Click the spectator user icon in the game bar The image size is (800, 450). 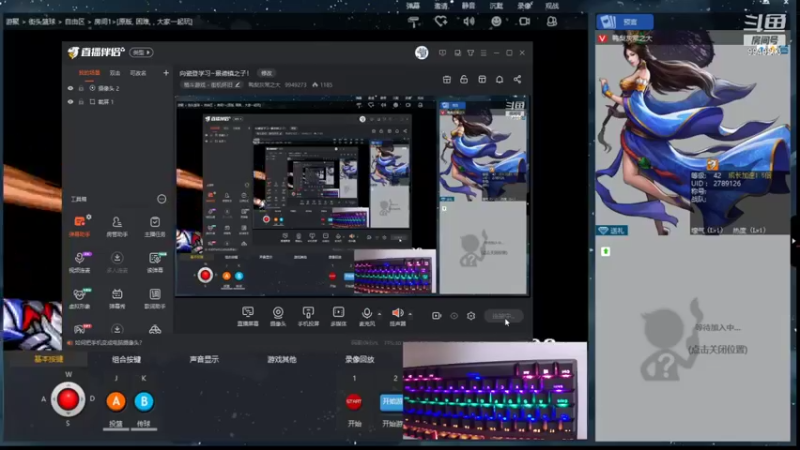(x=552, y=21)
